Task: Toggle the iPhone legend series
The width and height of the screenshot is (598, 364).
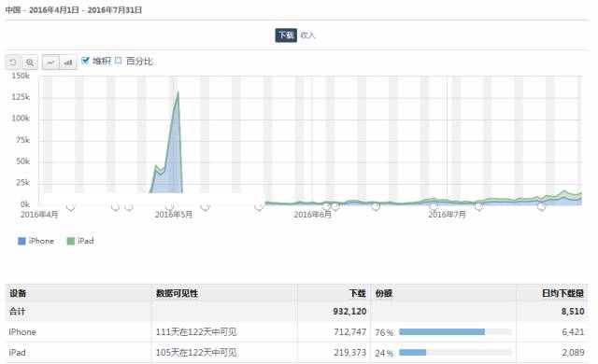Action: [36, 241]
